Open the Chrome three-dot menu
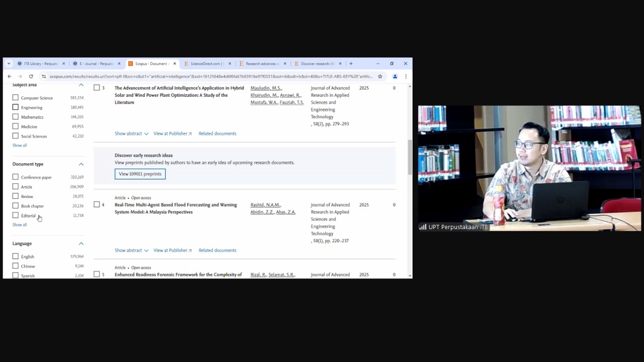The image size is (644, 362). point(406,77)
